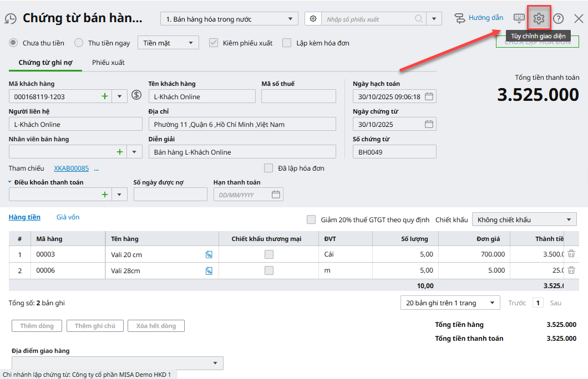Click the gear icon for Tùy chỉnh giao diện
This screenshot has width=588, height=379.
point(539,19)
